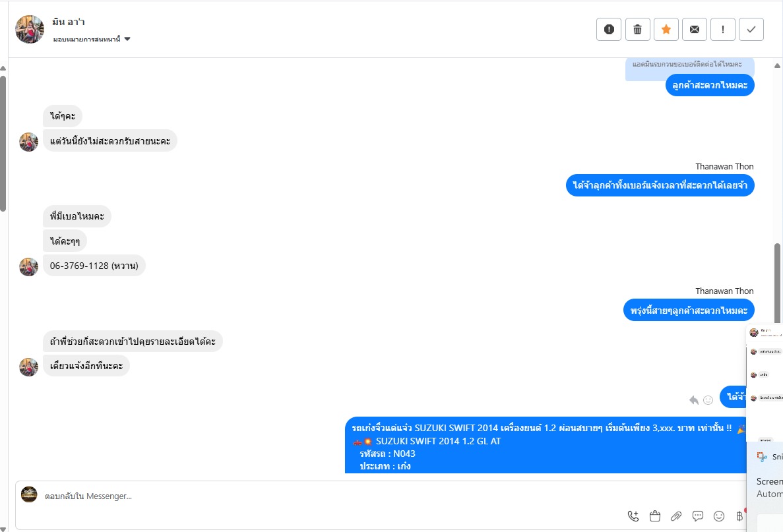The image size is (783, 532).
Task: Open saved replies speech bubble icon
Action: pyautogui.click(x=698, y=516)
